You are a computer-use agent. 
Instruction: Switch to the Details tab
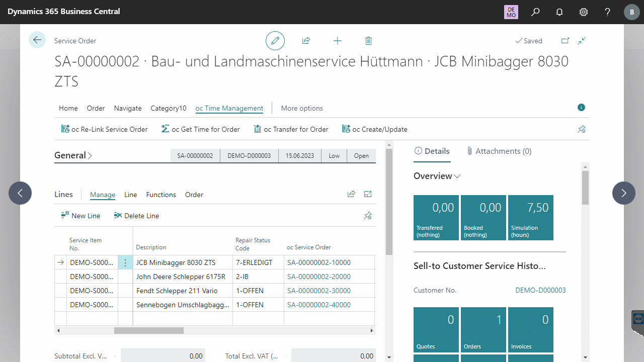point(432,151)
